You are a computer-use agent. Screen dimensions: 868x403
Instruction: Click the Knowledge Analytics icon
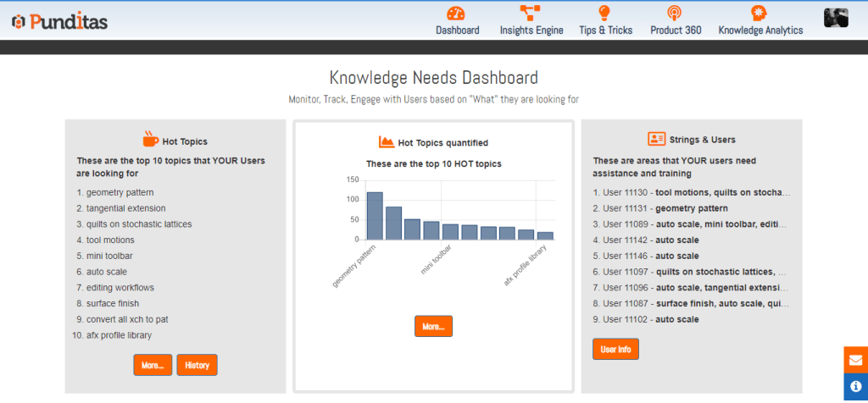click(x=759, y=14)
